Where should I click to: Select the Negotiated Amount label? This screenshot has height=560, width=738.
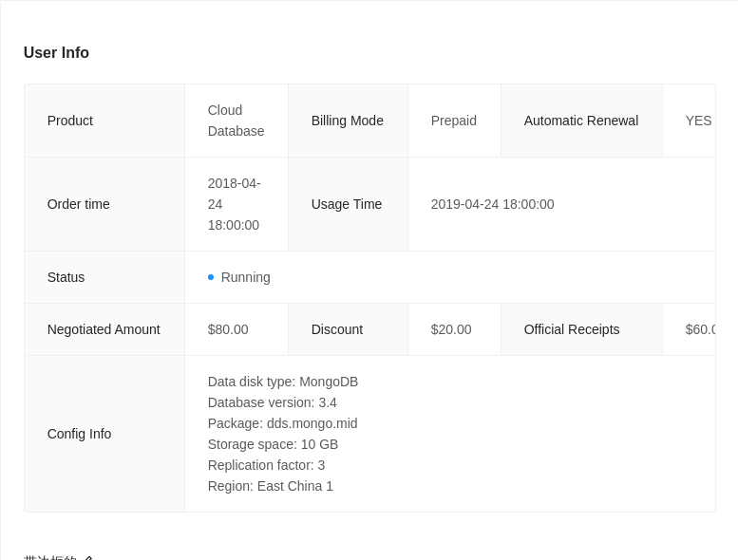[104, 329]
